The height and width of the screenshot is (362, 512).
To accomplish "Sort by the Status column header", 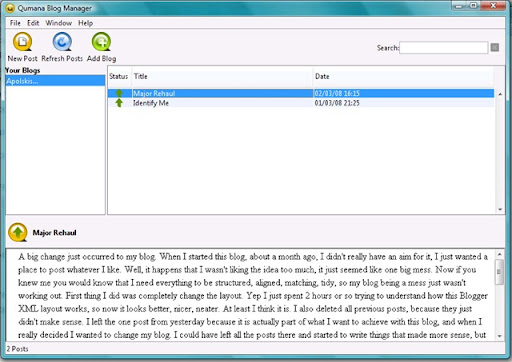I will 119,76.
